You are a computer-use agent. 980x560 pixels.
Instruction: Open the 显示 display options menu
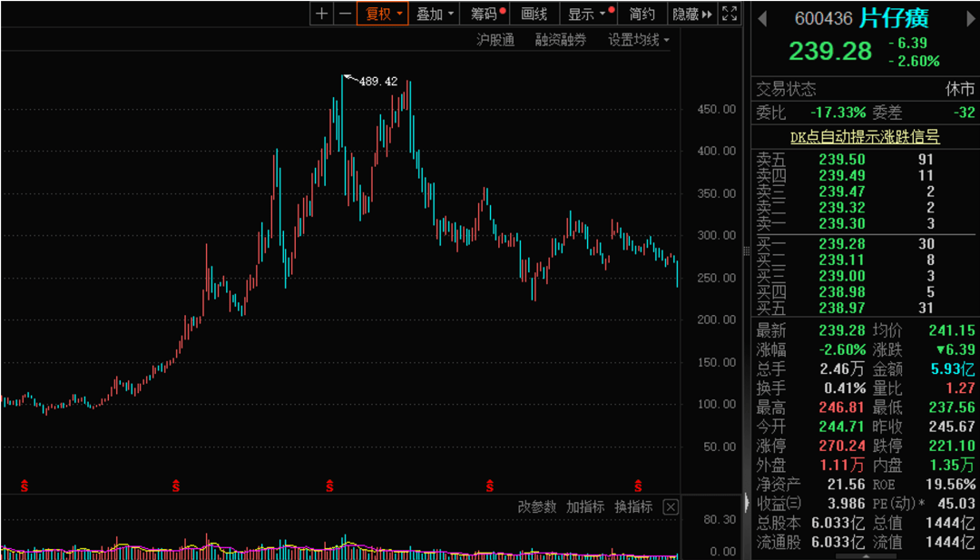(586, 14)
